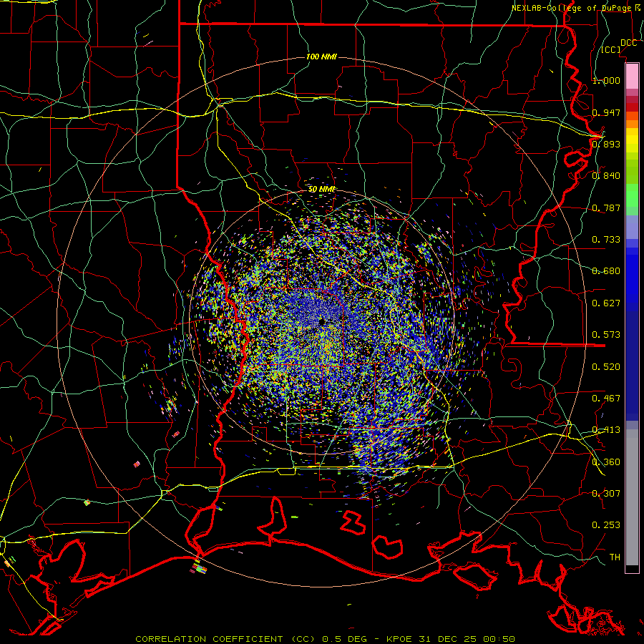Select the 0.787 scale label
Image resolution: width=644 pixels, height=644 pixels.
(x=606, y=208)
